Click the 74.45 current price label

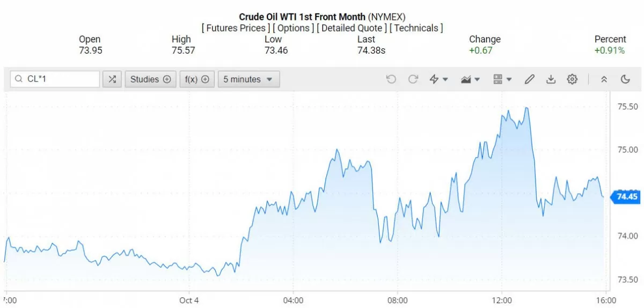pos(626,196)
